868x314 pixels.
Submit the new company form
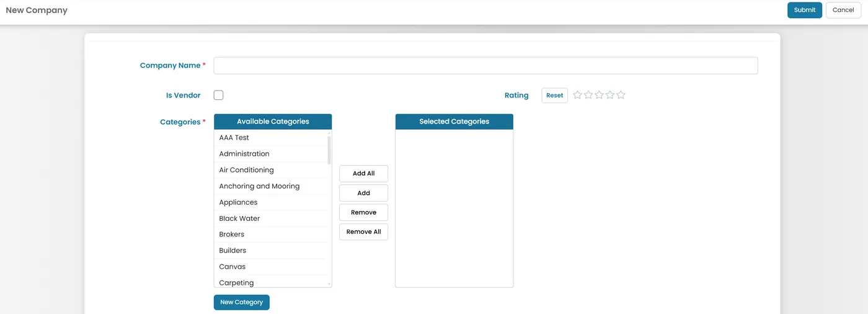[x=805, y=10]
